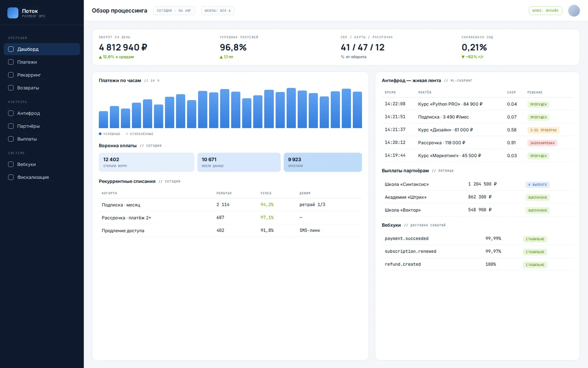Click the daily turnover value 4 812 940 ₽
Screen dimensions: 588x368
point(123,48)
